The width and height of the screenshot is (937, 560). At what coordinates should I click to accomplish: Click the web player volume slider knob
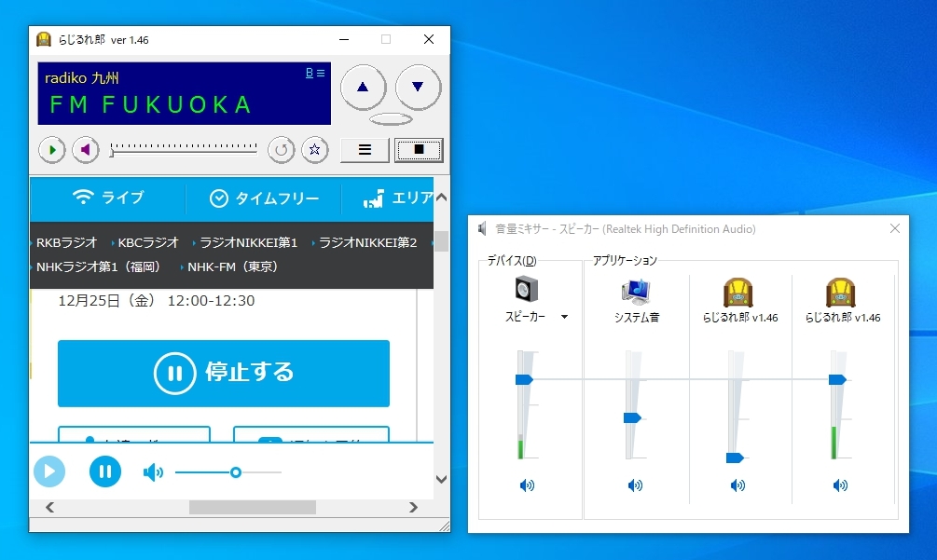click(236, 472)
